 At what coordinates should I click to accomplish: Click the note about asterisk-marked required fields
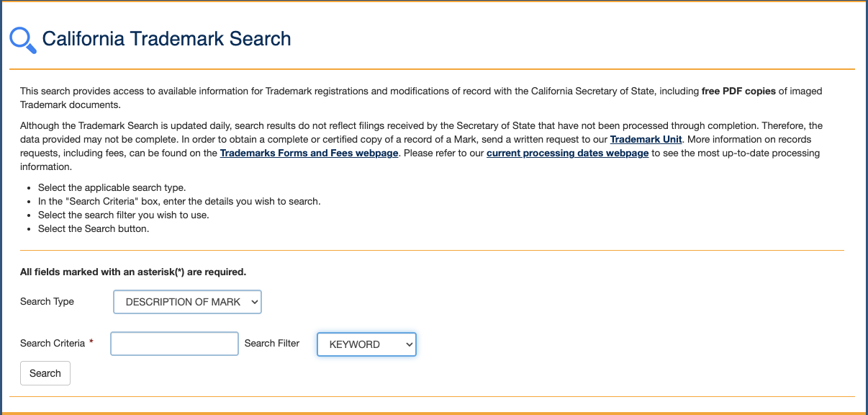coord(133,272)
